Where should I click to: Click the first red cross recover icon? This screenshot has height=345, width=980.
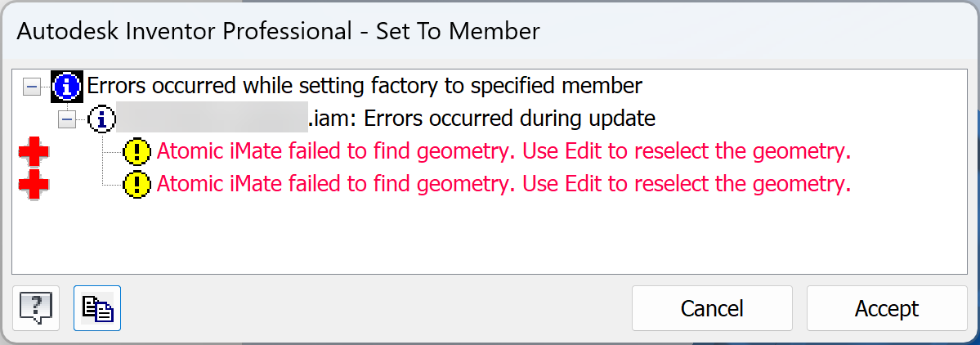(x=34, y=153)
